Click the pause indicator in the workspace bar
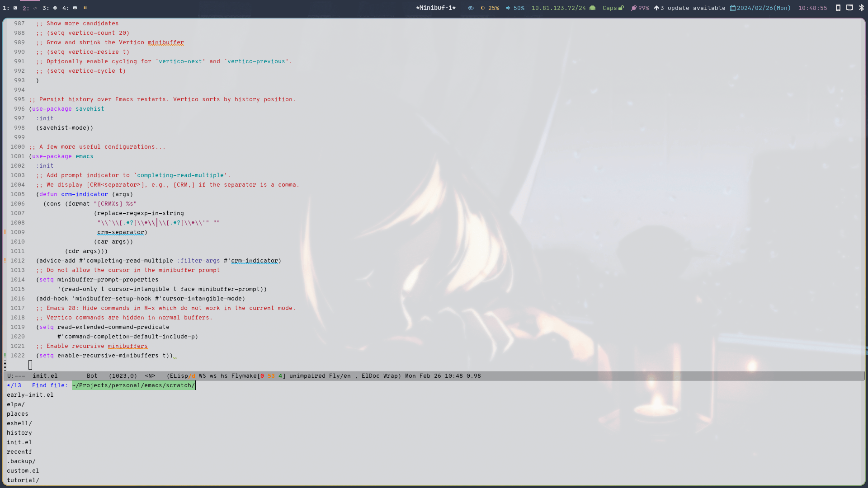 coord(85,8)
